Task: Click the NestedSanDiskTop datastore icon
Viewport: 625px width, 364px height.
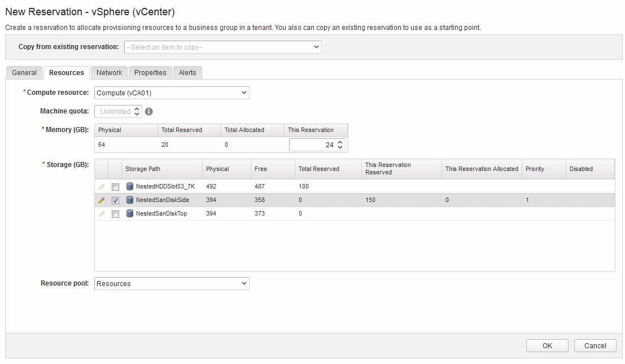Action: pos(130,214)
